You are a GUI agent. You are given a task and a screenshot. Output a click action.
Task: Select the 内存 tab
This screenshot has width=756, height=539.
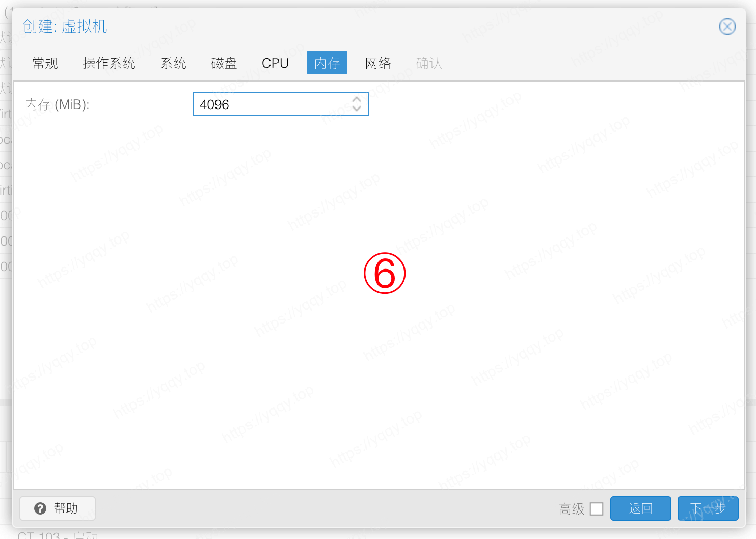[327, 63]
